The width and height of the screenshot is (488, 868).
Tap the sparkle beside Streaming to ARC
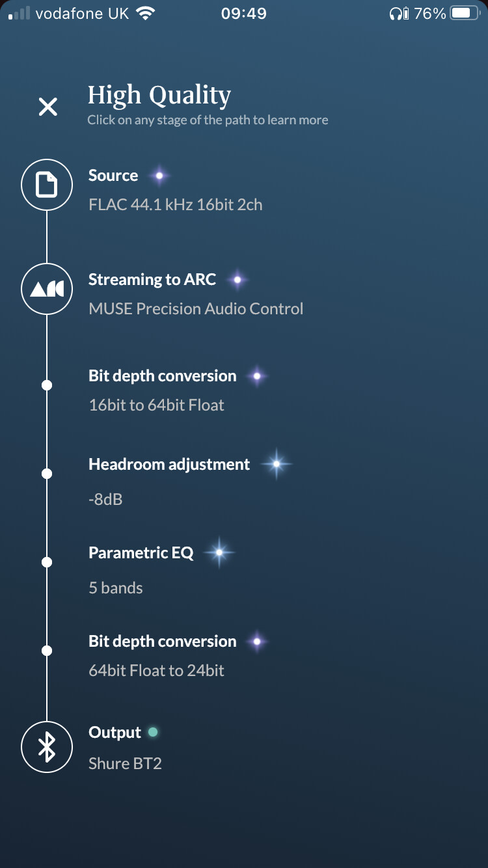237,280
